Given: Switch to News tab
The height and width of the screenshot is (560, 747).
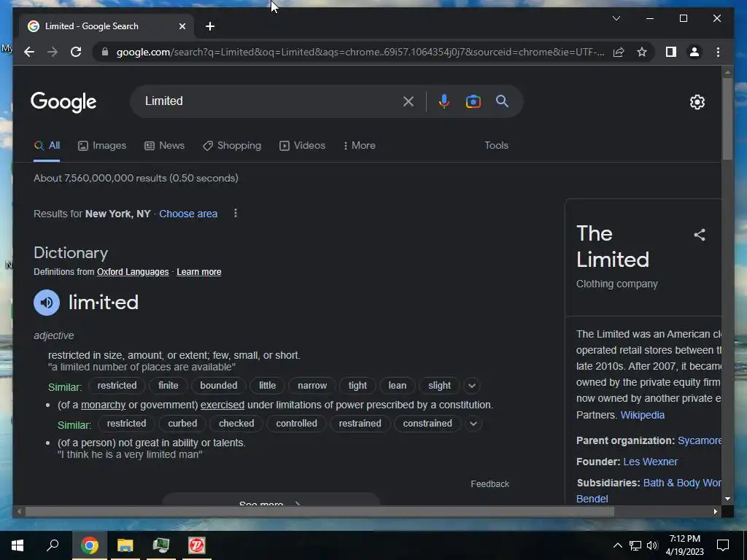Looking at the screenshot, I should point(164,146).
